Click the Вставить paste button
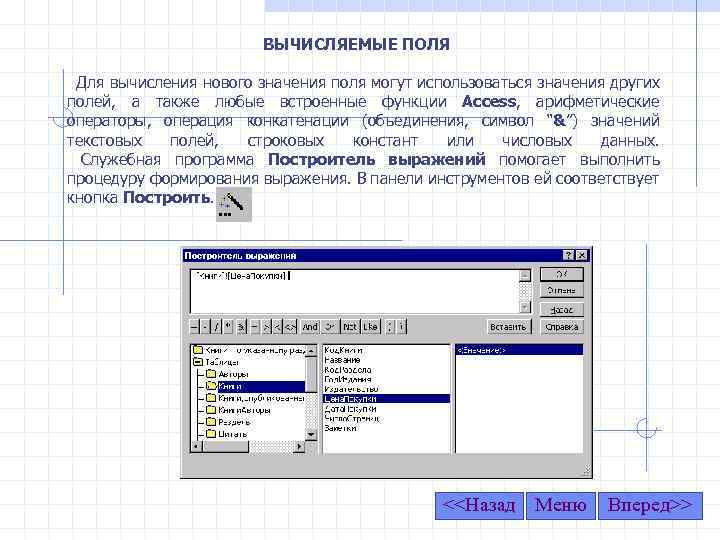 [508, 327]
